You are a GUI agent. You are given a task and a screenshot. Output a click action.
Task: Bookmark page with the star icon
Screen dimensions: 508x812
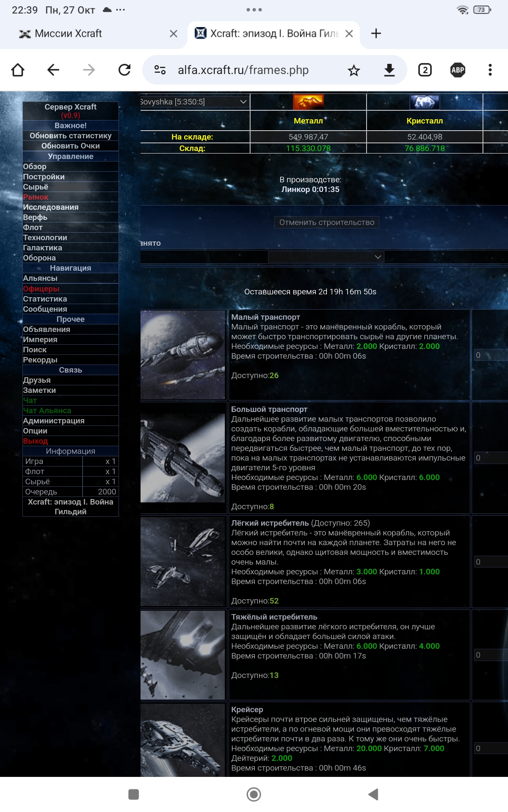pos(353,70)
